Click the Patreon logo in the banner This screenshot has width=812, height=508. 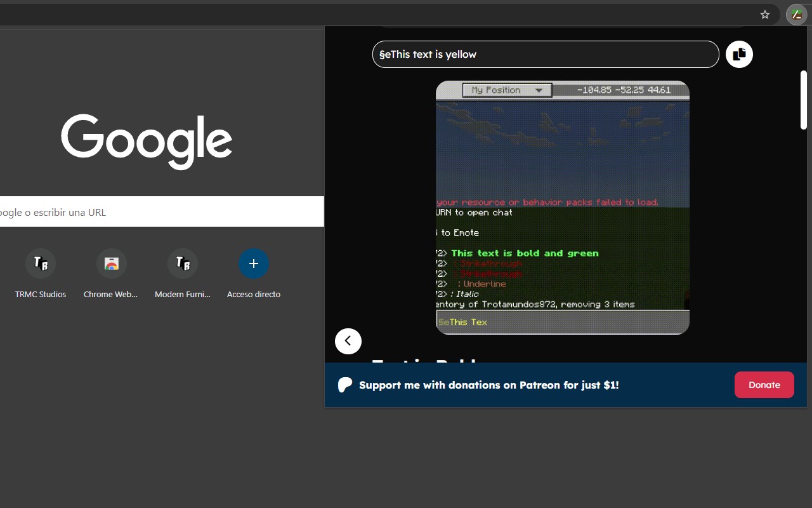point(345,385)
